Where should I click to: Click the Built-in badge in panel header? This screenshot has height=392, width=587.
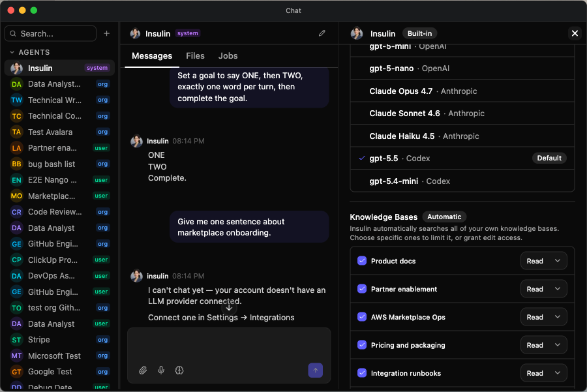click(x=419, y=33)
